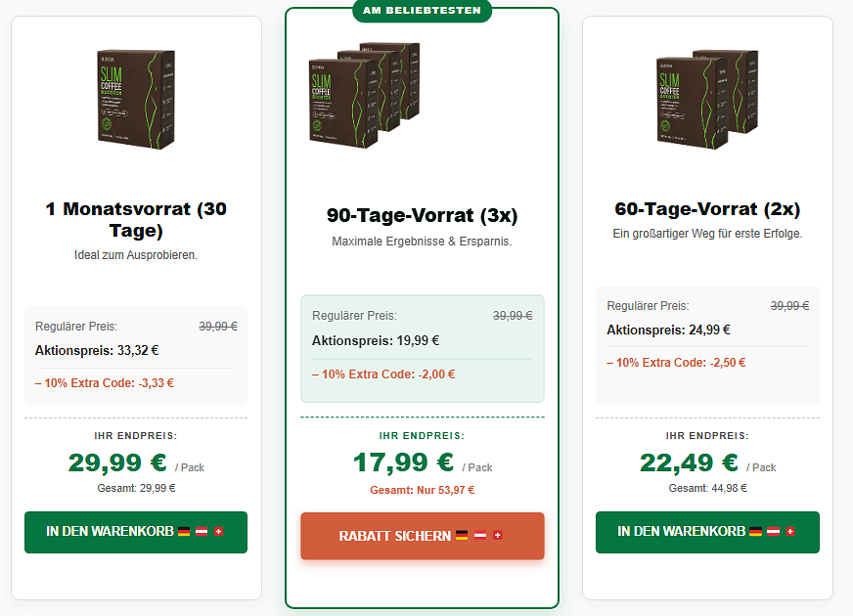Click Swiss flag on 60-Tage Warenkorb button
This screenshot has height=616, width=853.
pyautogui.click(x=790, y=532)
